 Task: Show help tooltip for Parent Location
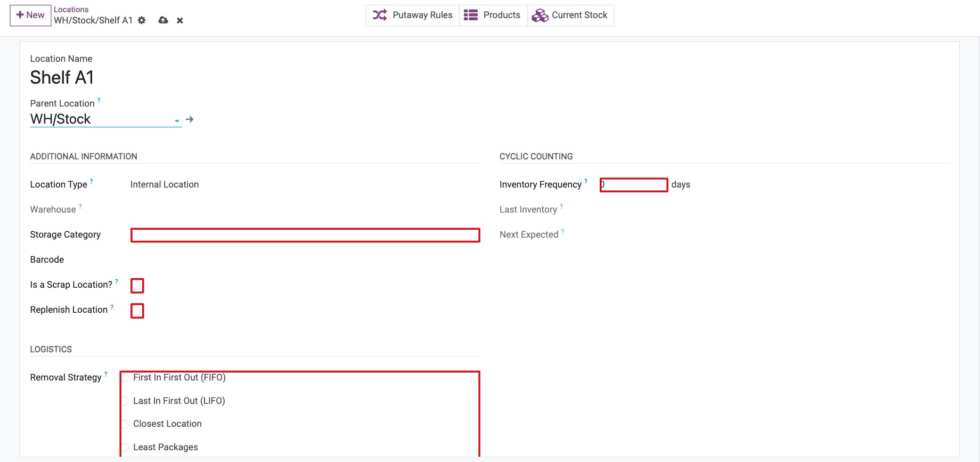[99, 100]
